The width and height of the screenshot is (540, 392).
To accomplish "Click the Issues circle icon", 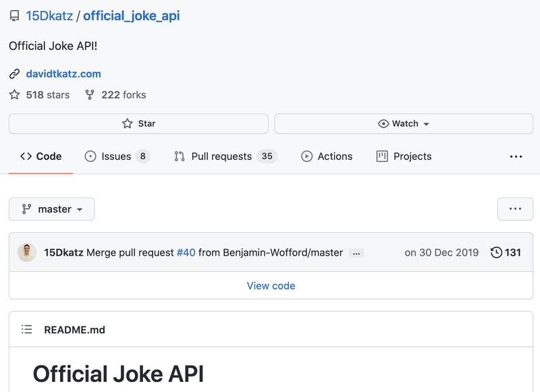I will [90, 157].
